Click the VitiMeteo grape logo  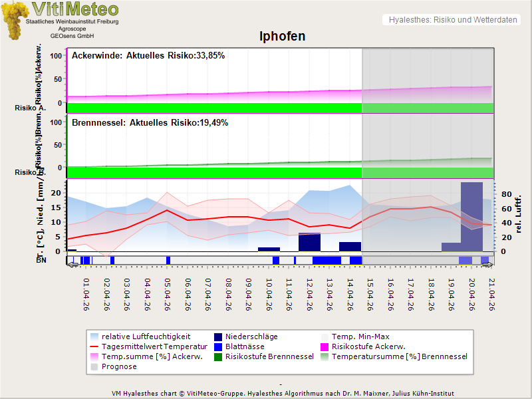point(15,20)
